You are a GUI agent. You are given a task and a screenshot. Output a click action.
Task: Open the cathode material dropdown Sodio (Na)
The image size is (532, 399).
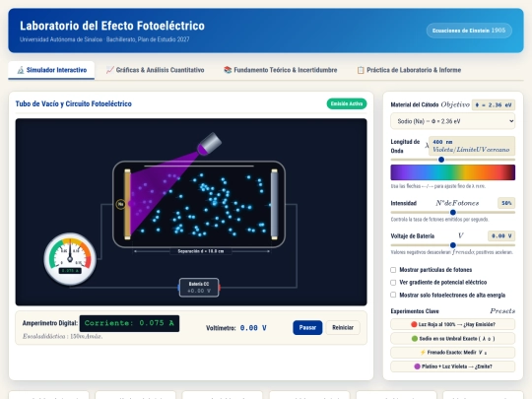pos(452,121)
